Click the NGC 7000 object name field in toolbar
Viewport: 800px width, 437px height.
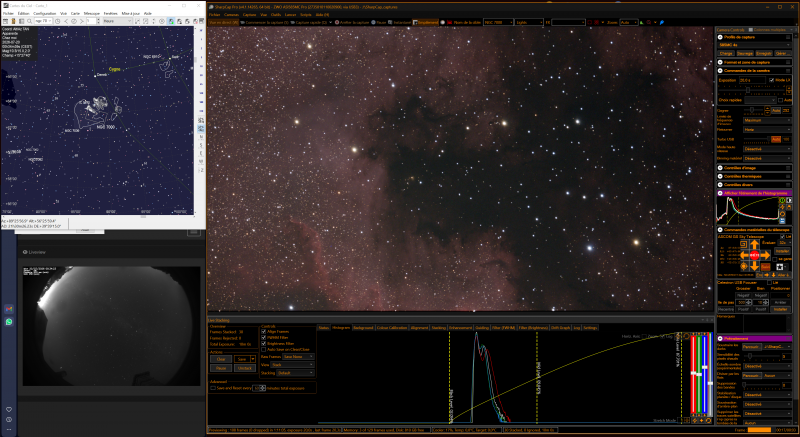498,22
